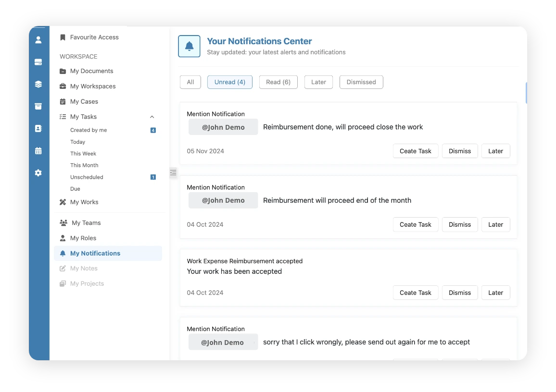556x392 pixels.
Task: Click Ceate Task on the 05 Nov notification
Action: pos(415,151)
